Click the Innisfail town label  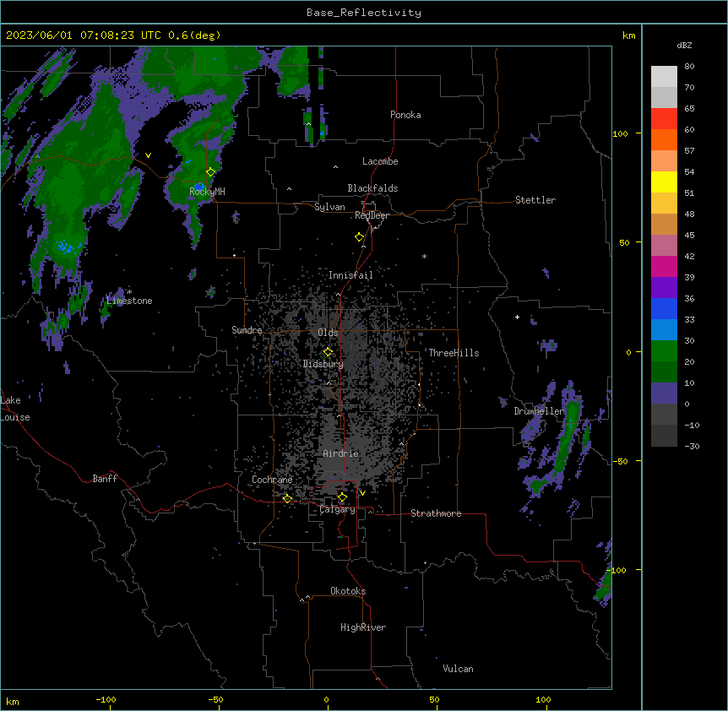[x=350, y=275]
